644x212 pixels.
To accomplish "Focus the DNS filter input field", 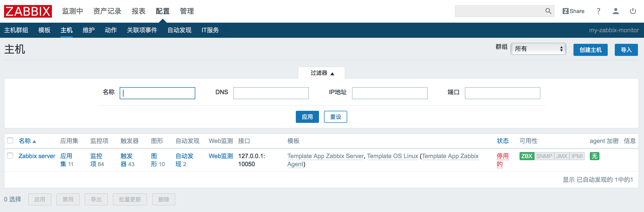I will 271,93.
